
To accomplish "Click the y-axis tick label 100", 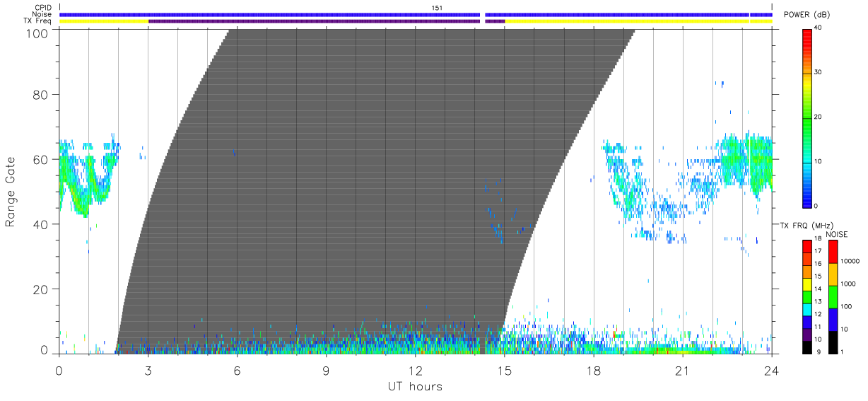I will pyautogui.click(x=35, y=33).
